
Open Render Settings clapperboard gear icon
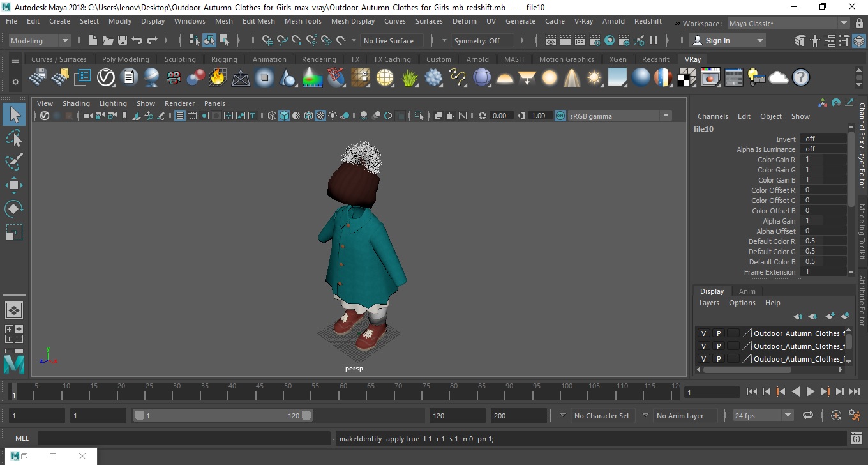point(595,40)
